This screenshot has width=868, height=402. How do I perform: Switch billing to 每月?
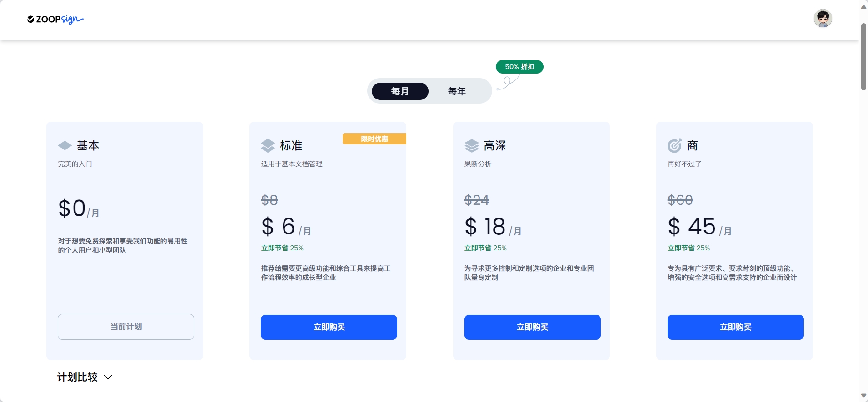[x=400, y=91]
